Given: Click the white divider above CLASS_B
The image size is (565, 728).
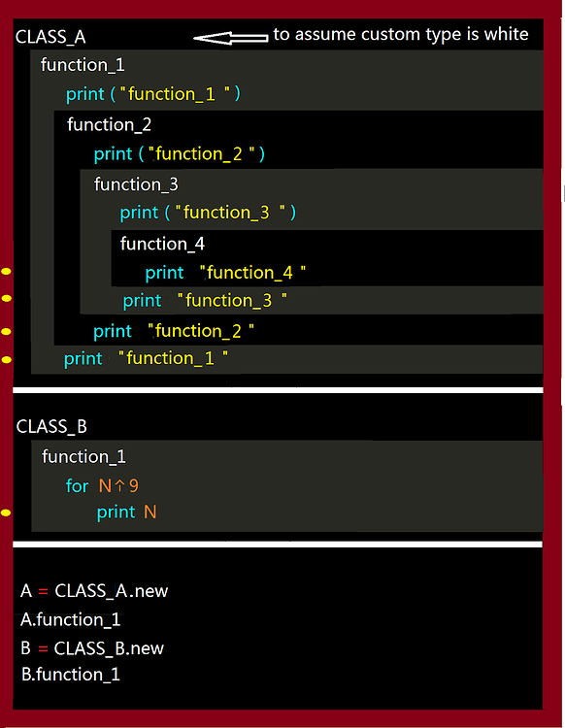Looking at the screenshot, I should pos(278,390).
